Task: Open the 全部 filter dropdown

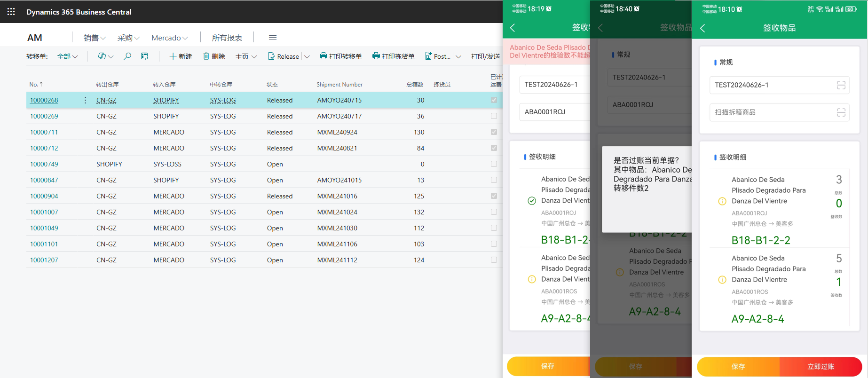Action: click(x=67, y=56)
